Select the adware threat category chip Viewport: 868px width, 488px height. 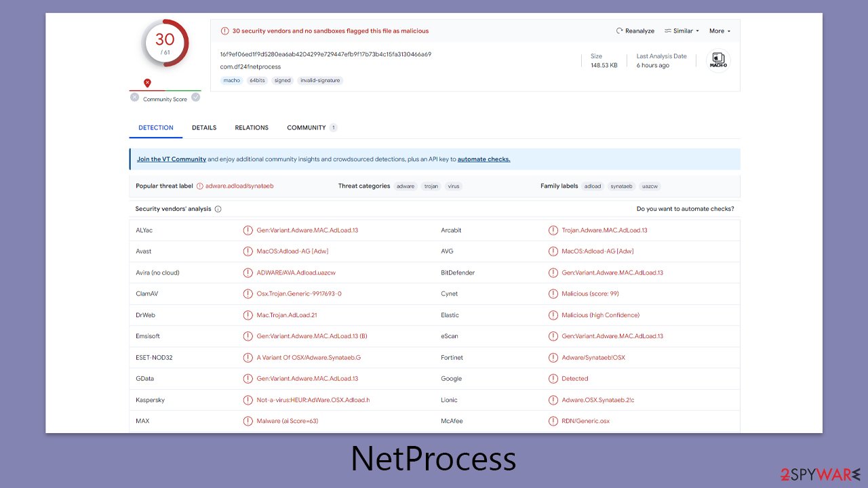click(405, 186)
